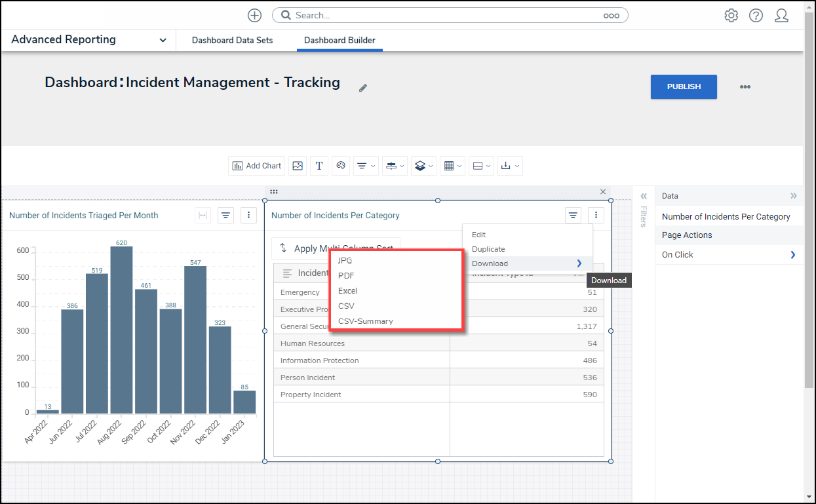Open filter icon on Incidents Triaged Per Month chart
816x504 pixels.
coord(225,215)
